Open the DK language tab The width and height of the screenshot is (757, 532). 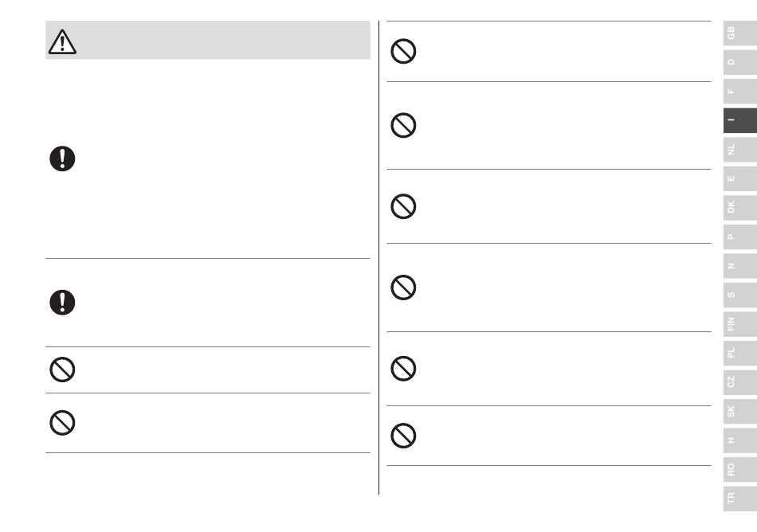coord(740,207)
